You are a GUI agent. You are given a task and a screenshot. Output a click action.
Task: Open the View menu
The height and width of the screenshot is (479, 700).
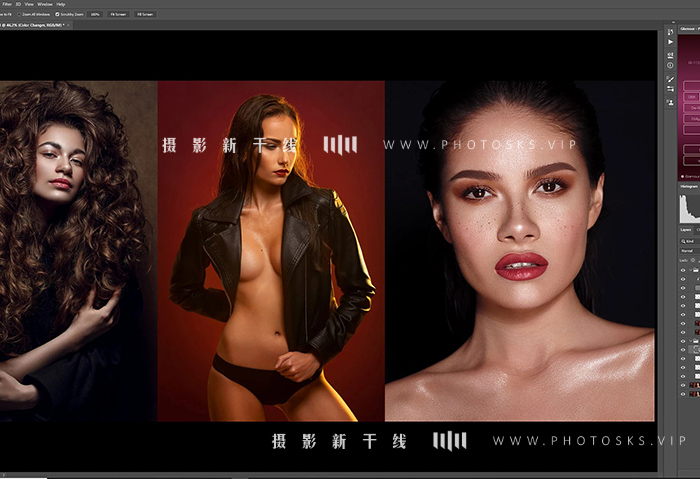(x=29, y=4)
